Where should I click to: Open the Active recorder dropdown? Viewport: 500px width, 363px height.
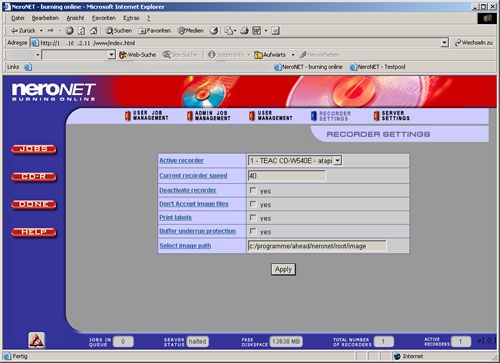tap(295, 161)
